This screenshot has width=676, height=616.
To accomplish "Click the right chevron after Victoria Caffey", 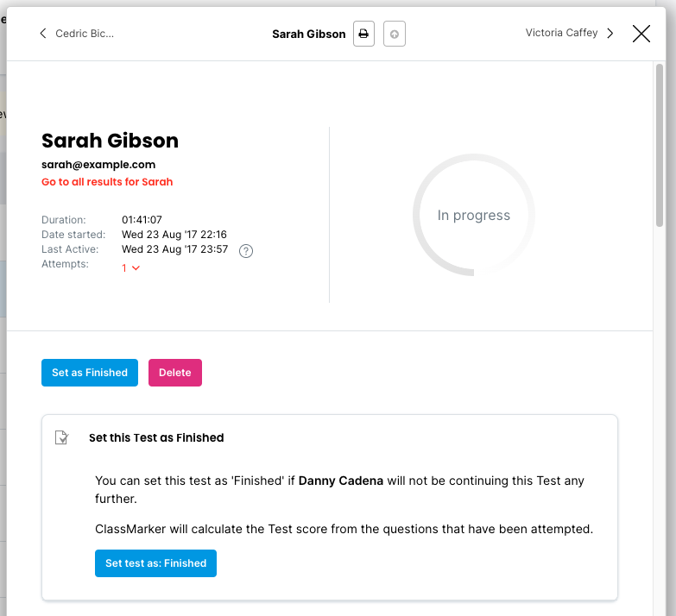I will click(x=610, y=34).
